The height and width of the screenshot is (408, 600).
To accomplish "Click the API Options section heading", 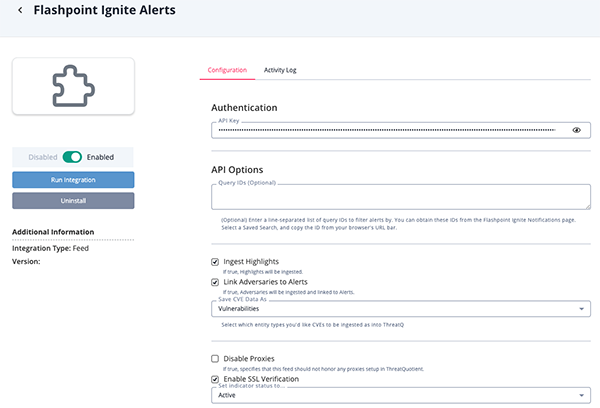I will [x=237, y=170].
